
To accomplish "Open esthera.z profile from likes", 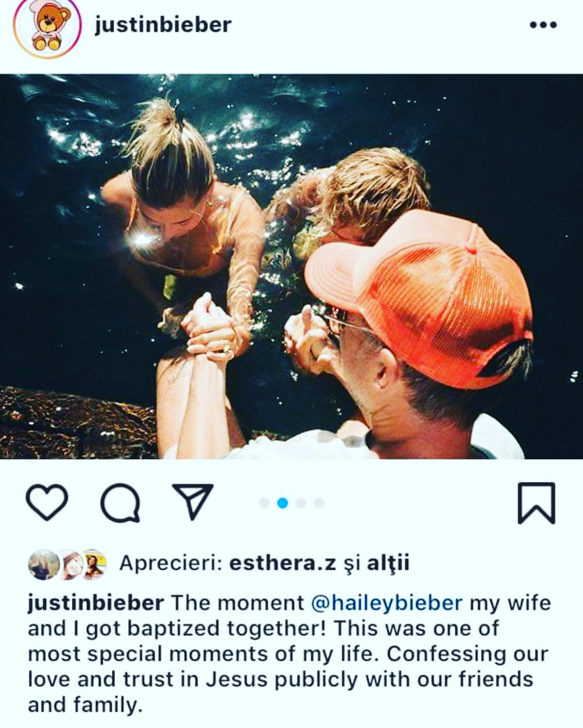I will point(282,563).
